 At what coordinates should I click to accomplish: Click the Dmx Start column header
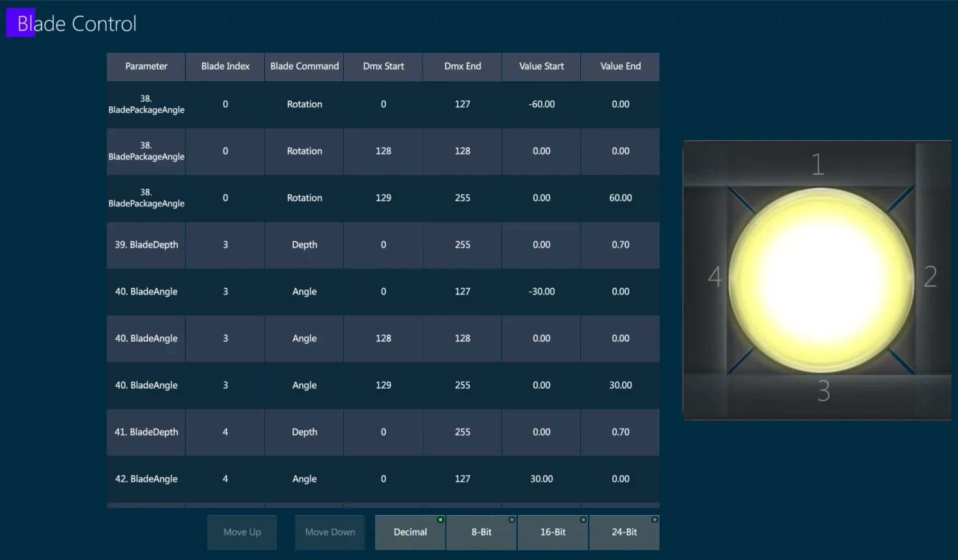pos(384,66)
